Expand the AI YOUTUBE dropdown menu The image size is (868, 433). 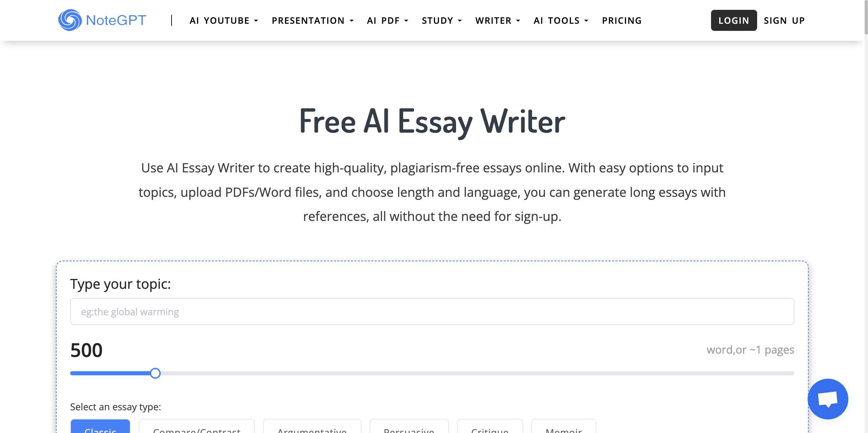[x=223, y=20]
